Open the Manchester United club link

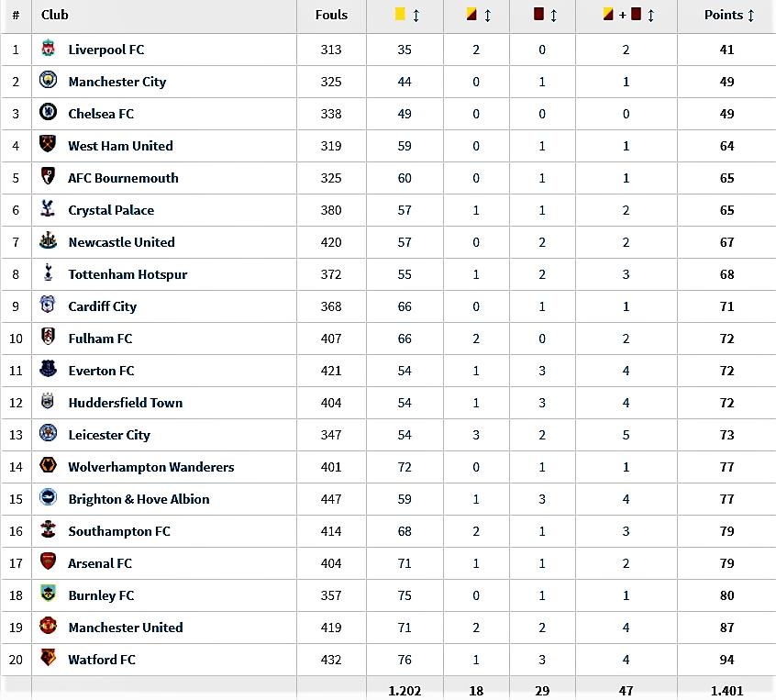click(125, 628)
